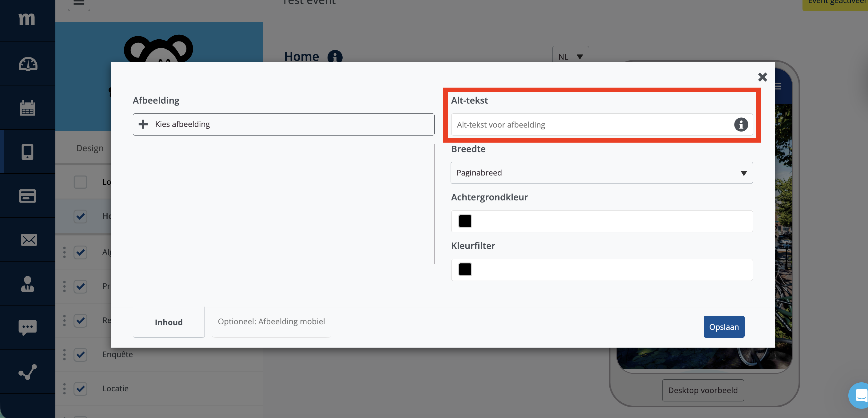Pick the Kleurfilter black swatch
The height and width of the screenshot is (418, 868).
pyautogui.click(x=465, y=270)
